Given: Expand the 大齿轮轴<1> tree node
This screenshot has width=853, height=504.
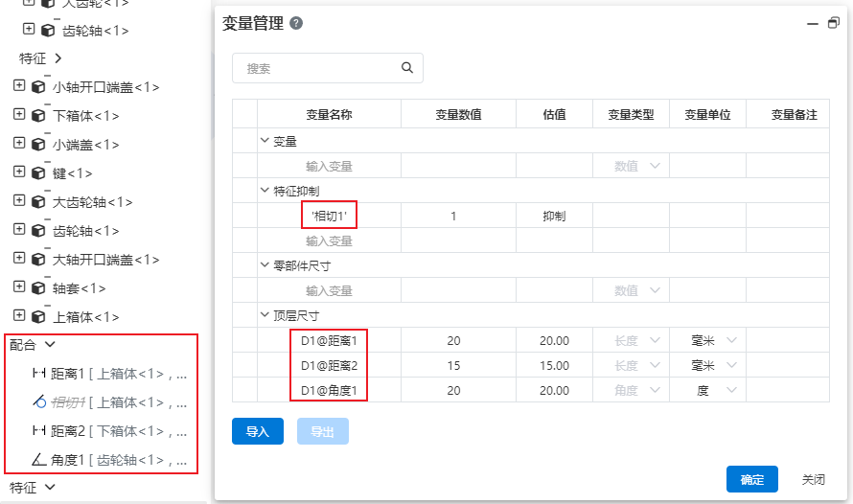Looking at the screenshot, I should point(18,201).
